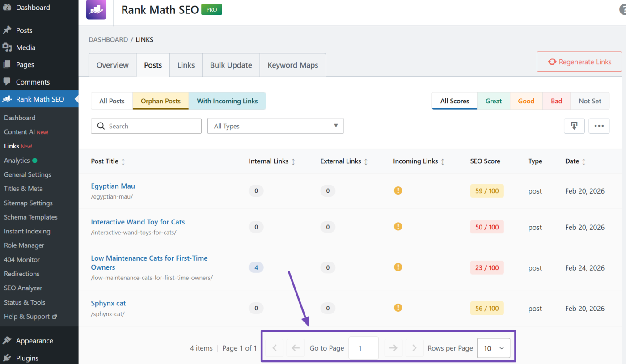Click the export download icon button

[574, 126]
